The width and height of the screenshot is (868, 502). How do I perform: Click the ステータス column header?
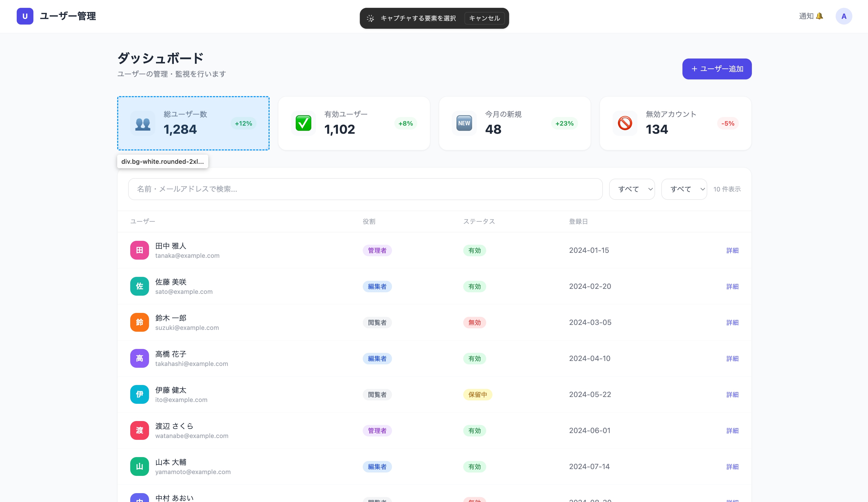click(479, 221)
